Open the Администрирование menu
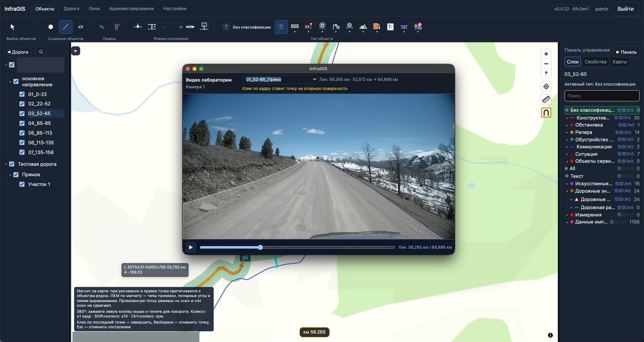Viewport: 644px width, 342px height. click(131, 8)
